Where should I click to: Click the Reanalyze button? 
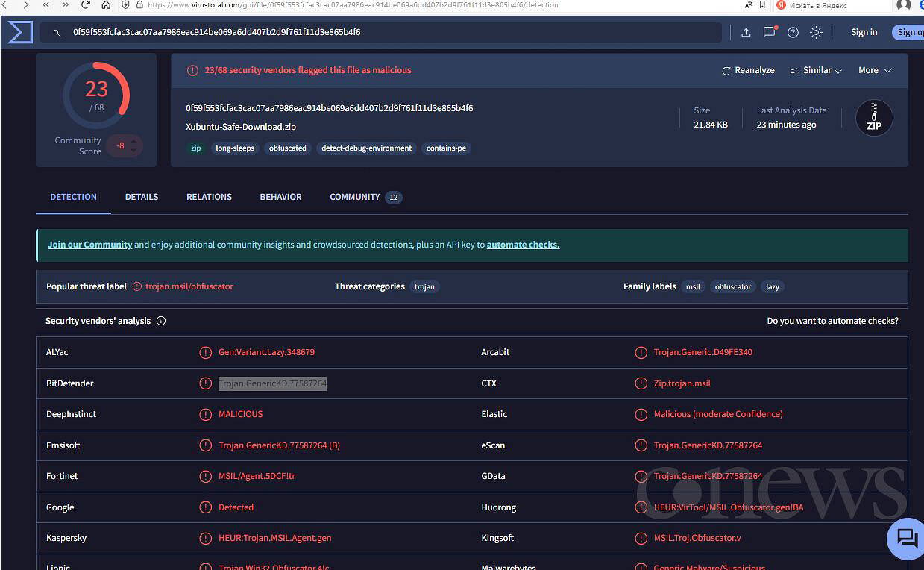(748, 70)
